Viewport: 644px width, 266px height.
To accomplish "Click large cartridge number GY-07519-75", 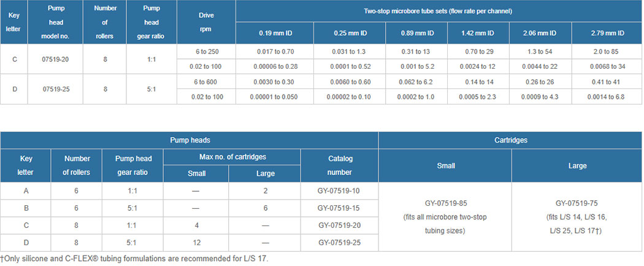I will coord(577,203).
